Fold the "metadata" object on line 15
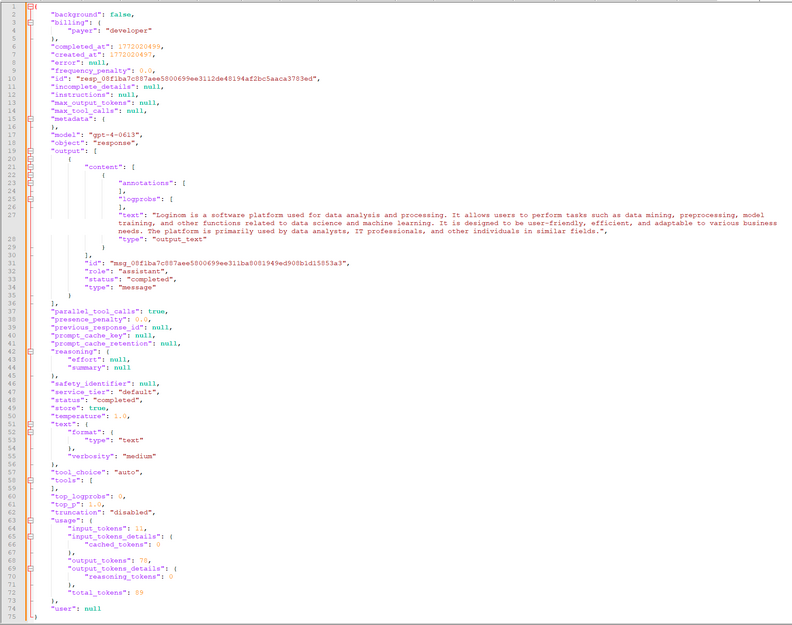Image resolution: width=792 pixels, height=625 pixels. click(30, 118)
